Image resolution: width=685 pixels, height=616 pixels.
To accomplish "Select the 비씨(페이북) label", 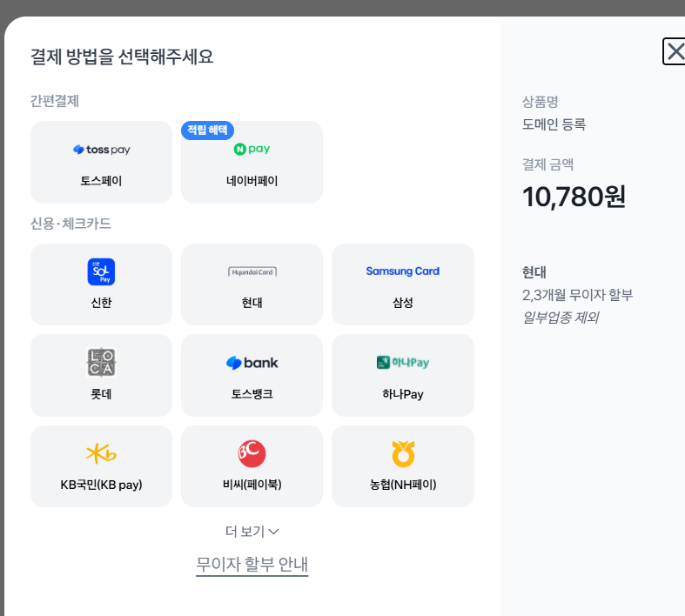I will [252, 485].
